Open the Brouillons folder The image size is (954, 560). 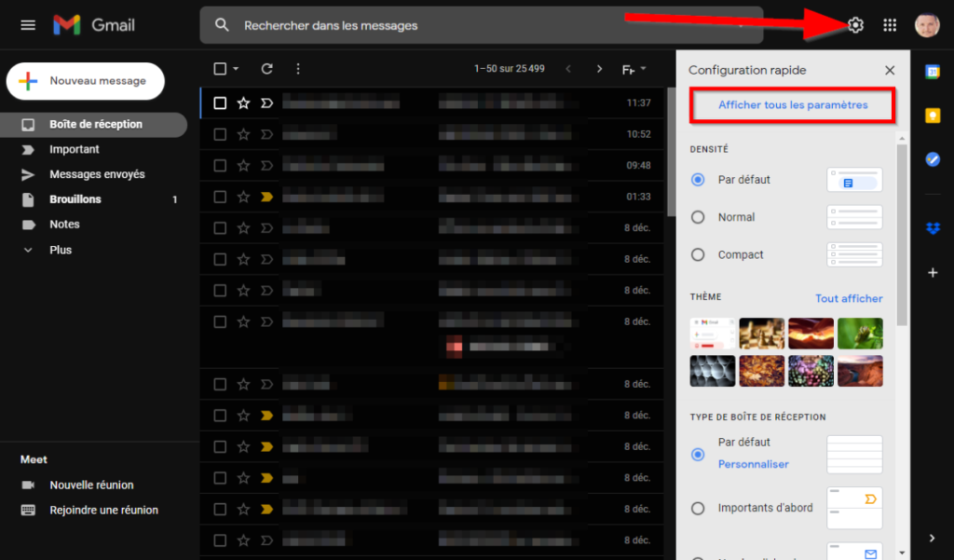(x=75, y=199)
